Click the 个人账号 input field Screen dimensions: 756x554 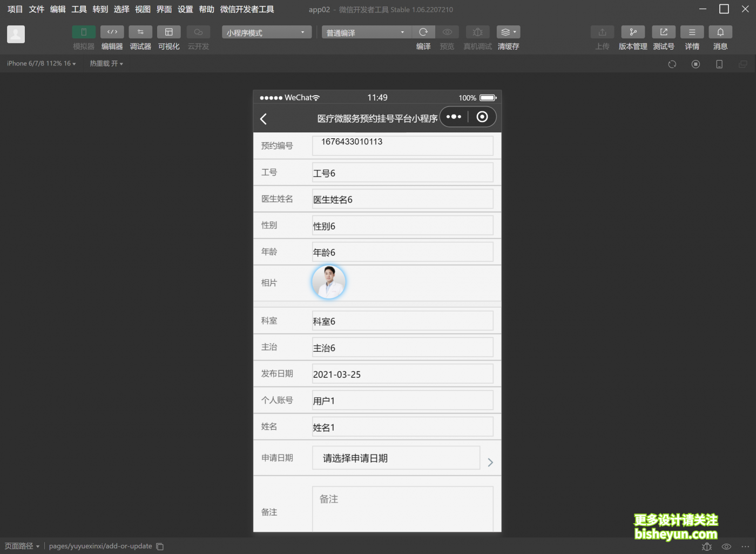pyautogui.click(x=403, y=400)
